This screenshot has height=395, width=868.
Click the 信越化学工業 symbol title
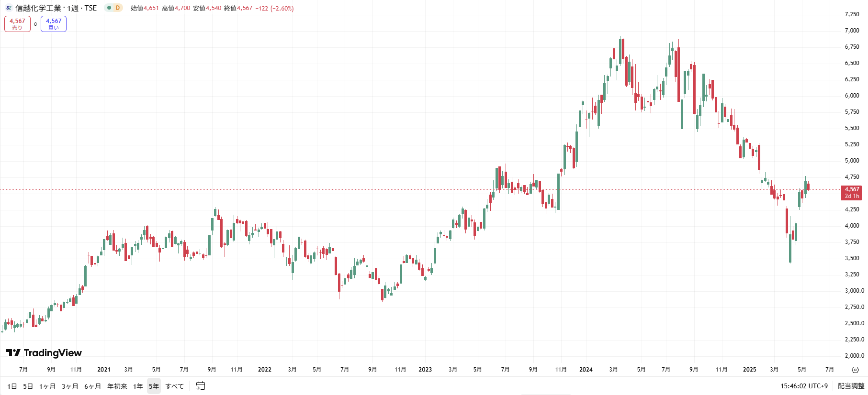tap(38, 8)
